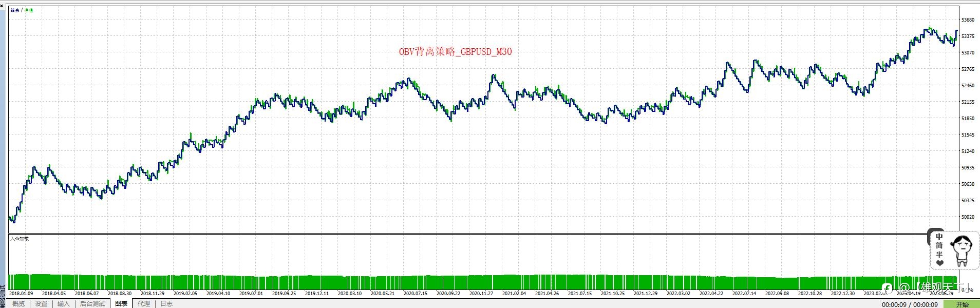Click the 2019.07.01 date label
The image size is (980, 308).
tap(251, 294)
